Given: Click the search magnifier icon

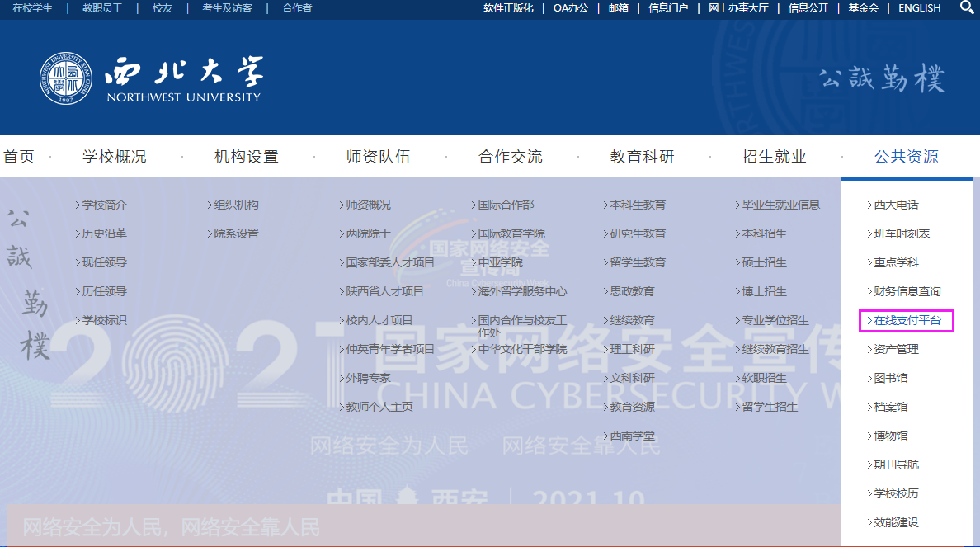Looking at the screenshot, I should [968, 7].
